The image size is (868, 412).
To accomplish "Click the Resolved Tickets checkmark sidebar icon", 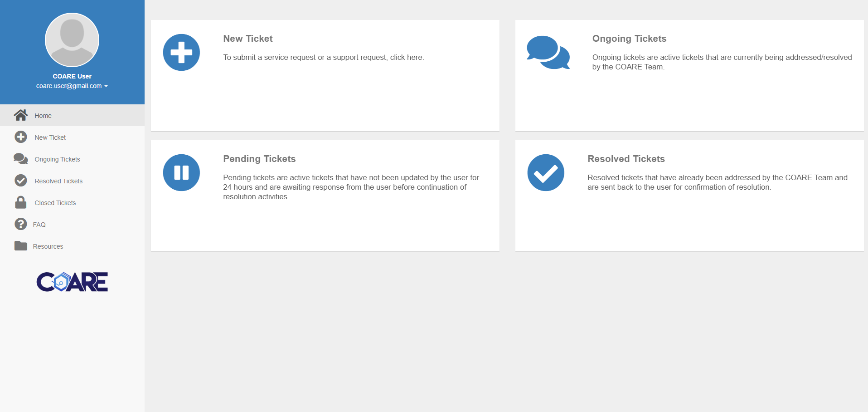I will pos(20,181).
